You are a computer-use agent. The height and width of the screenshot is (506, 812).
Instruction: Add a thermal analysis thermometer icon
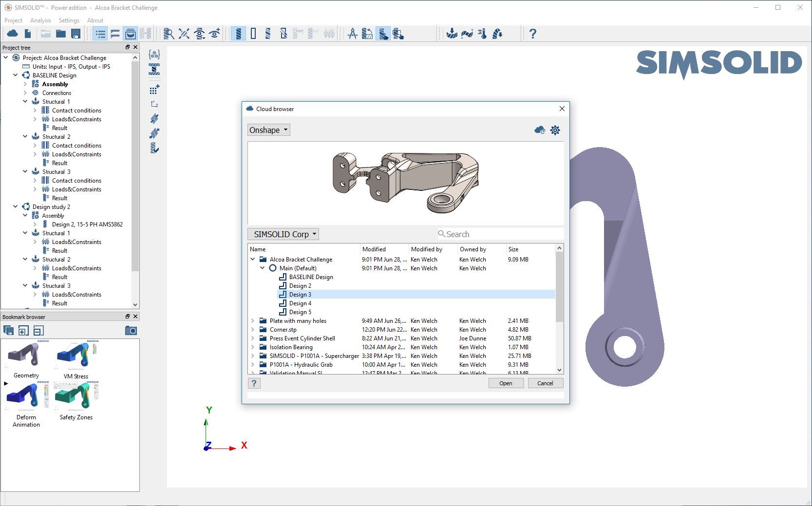[482, 34]
